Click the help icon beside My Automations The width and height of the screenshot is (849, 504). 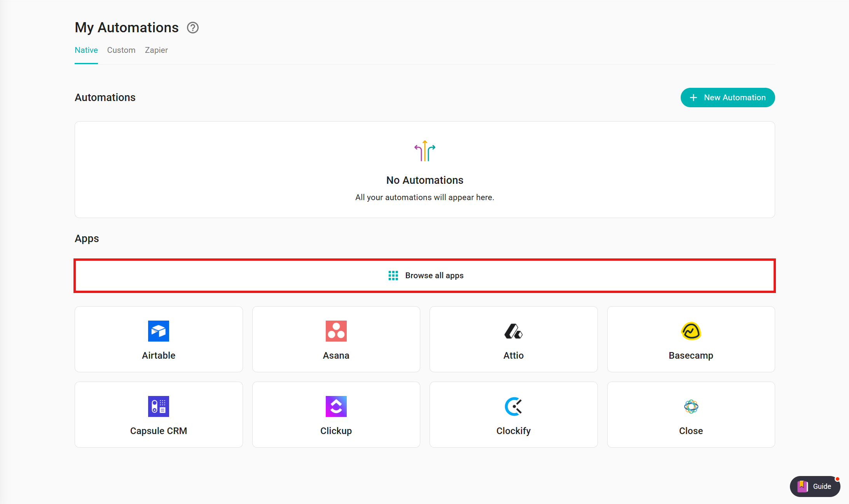tap(192, 28)
